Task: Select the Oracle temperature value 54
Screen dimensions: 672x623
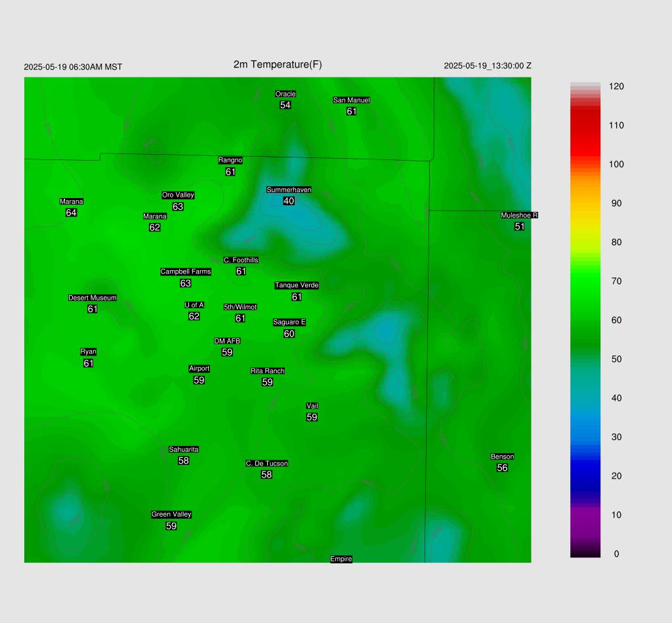Action: (285, 105)
